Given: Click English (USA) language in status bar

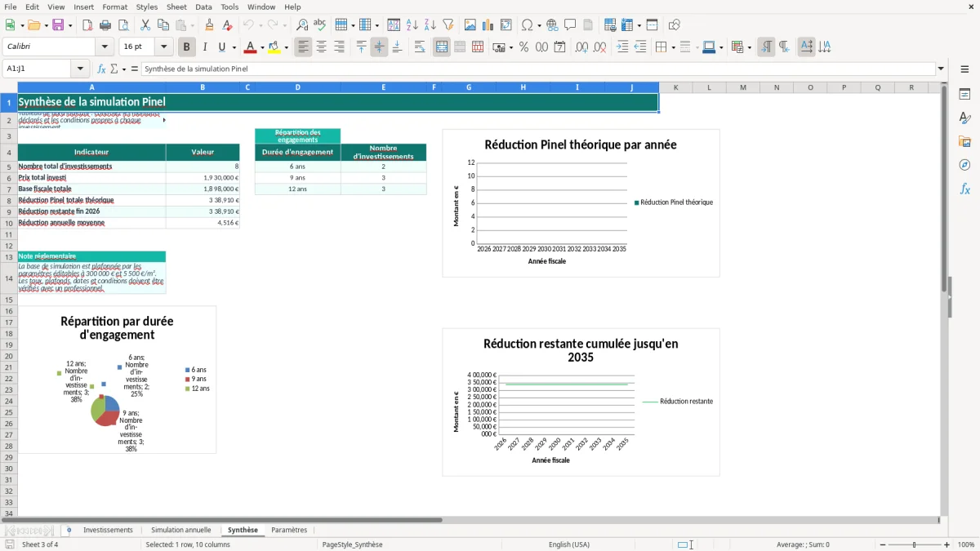Looking at the screenshot, I should 568,544.
